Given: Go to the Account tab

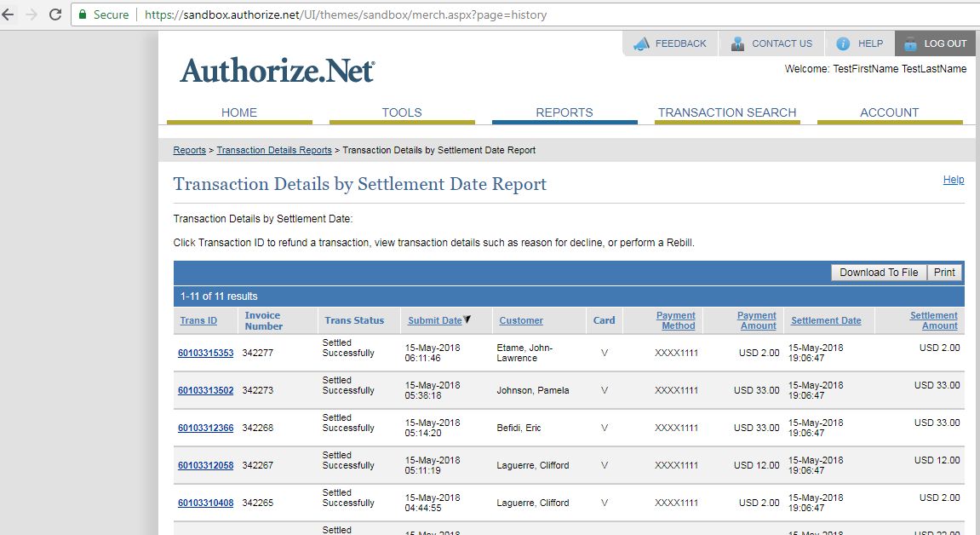Looking at the screenshot, I should (889, 112).
